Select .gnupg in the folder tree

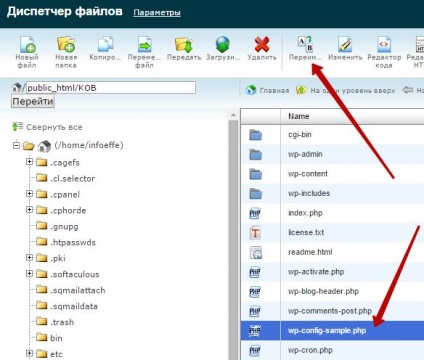(x=64, y=227)
